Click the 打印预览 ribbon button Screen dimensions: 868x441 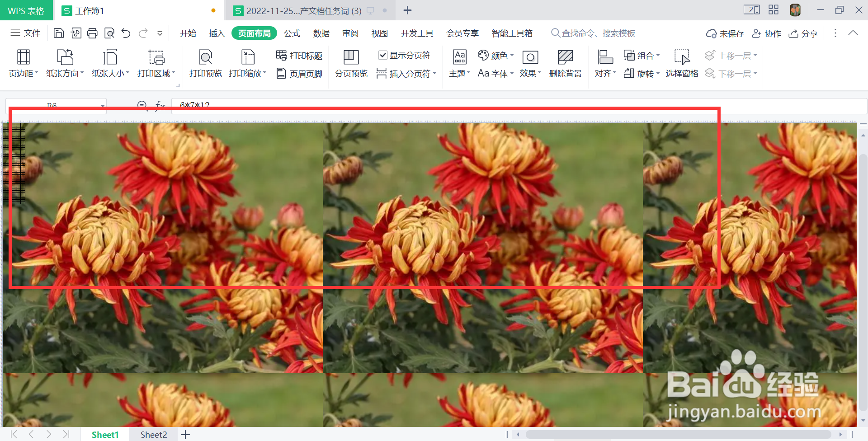pyautogui.click(x=205, y=64)
